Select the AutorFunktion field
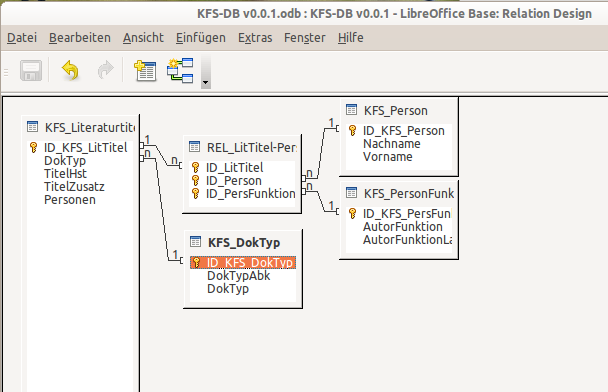This screenshot has height=392, width=608. point(402,226)
